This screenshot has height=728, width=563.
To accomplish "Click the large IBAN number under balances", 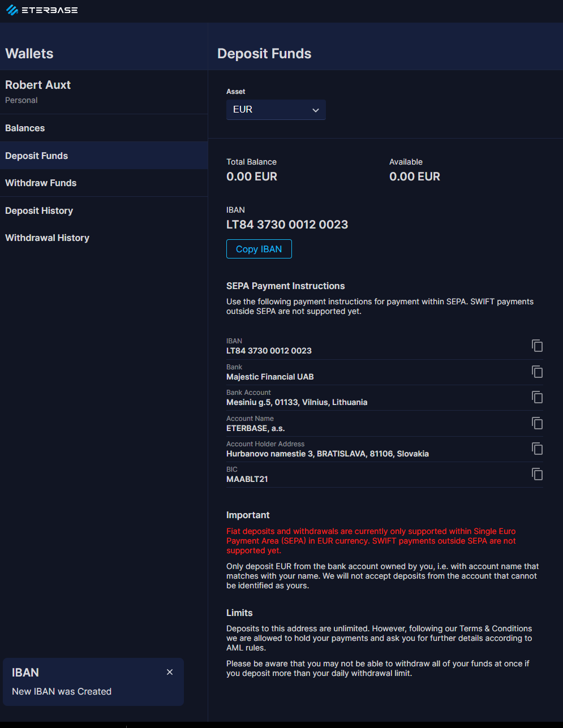I will [x=287, y=225].
